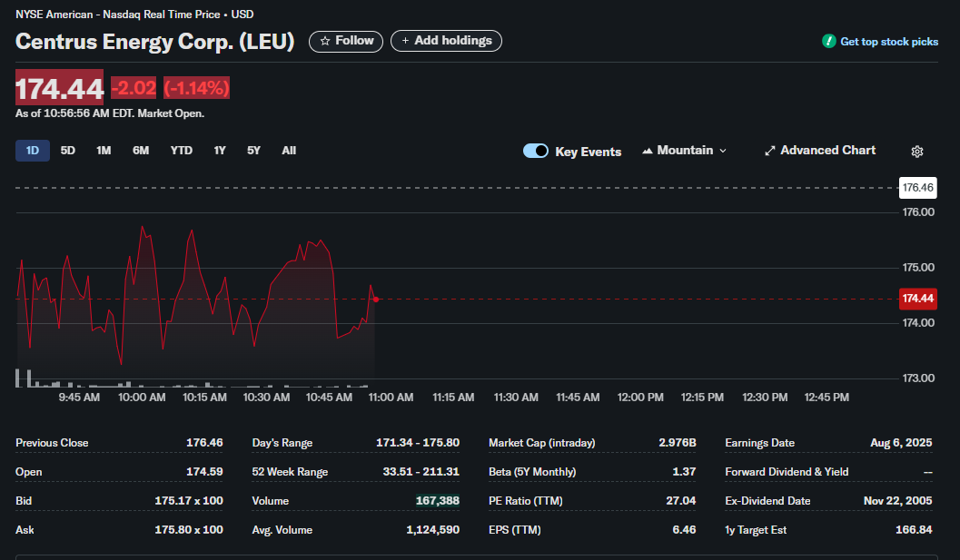Click the Market Cap value 2.976B

(x=678, y=443)
